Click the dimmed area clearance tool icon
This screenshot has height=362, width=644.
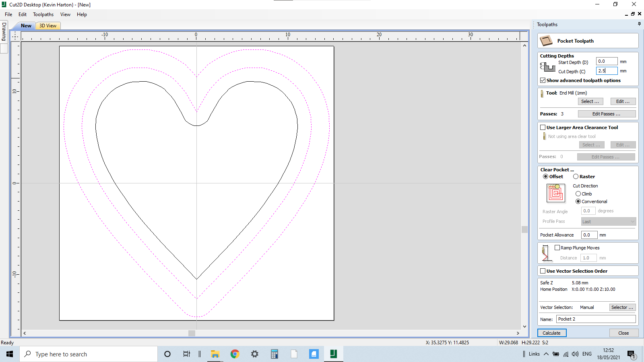click(x=544, y=136)
